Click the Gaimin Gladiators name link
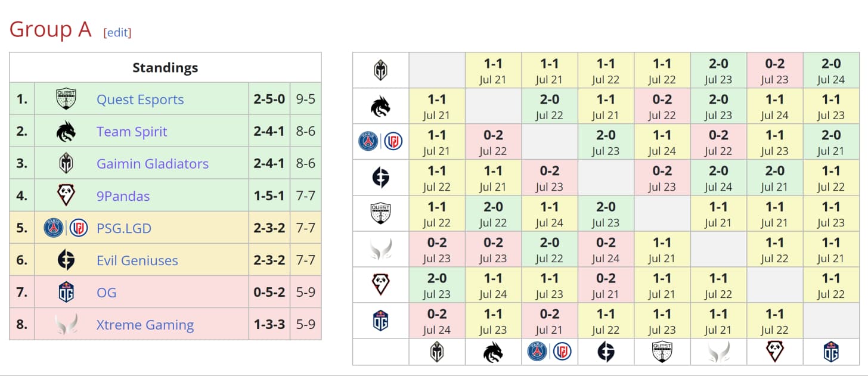Viewport: 868px width, 376px height. (x=153, y=164)
